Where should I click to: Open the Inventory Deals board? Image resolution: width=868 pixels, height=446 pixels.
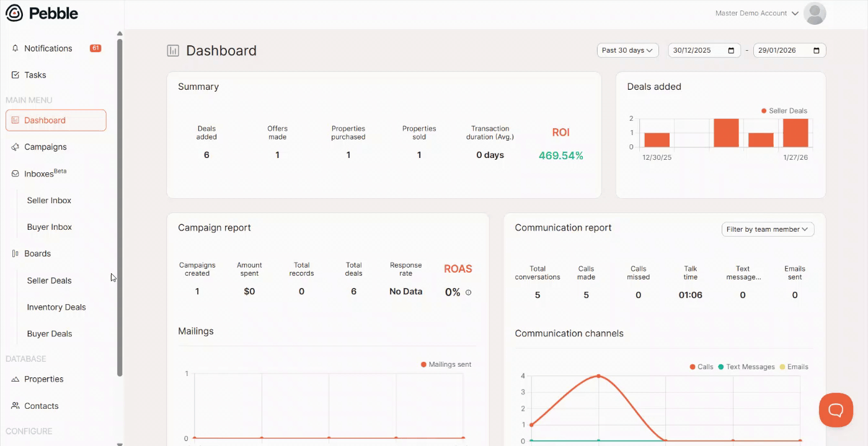click(x=56, y=307)
